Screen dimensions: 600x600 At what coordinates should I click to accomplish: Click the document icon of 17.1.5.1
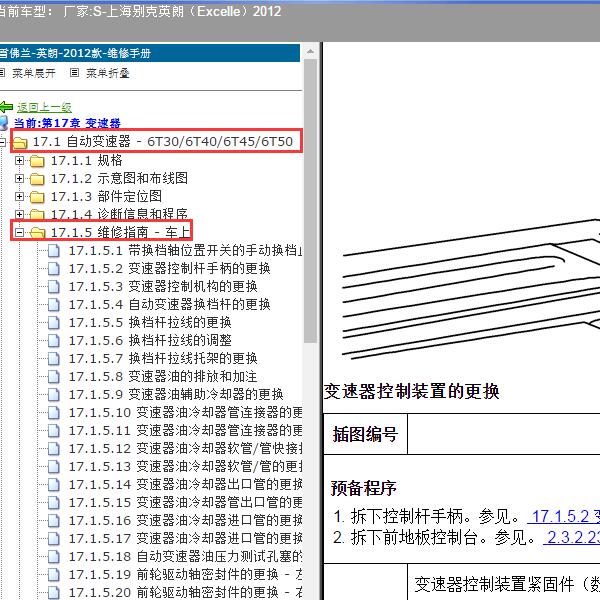(54, 251)
